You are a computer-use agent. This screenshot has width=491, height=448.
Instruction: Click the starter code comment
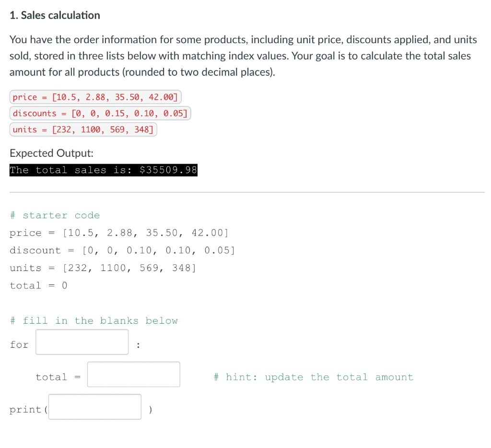point(55,215)
